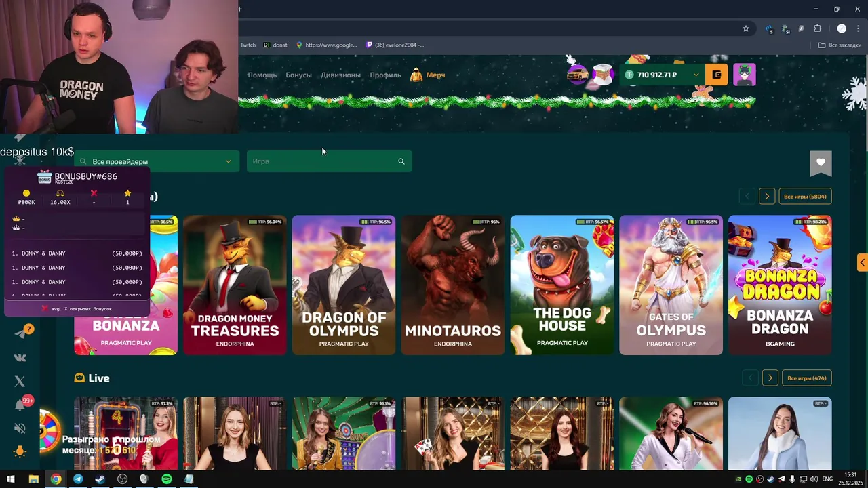Screen dimensions: 868x488
Task: Open Steam from the taskbar
Action: pos(100,479)
